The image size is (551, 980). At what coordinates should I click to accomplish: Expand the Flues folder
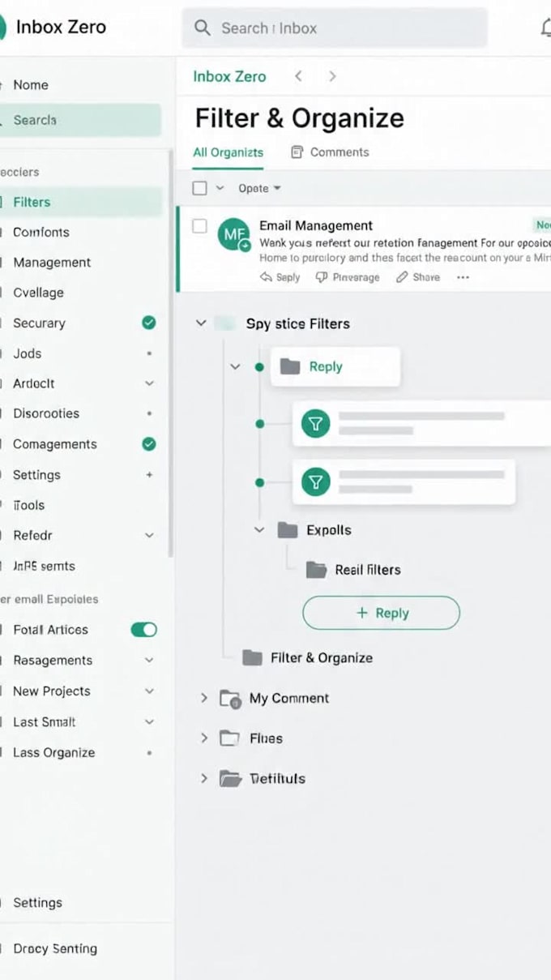[204, 738]
